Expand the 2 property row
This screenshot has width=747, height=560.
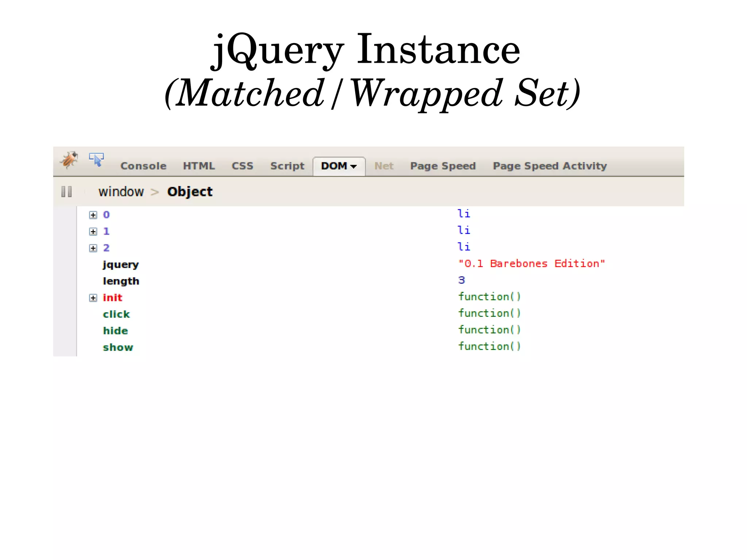tap(93, 248)
